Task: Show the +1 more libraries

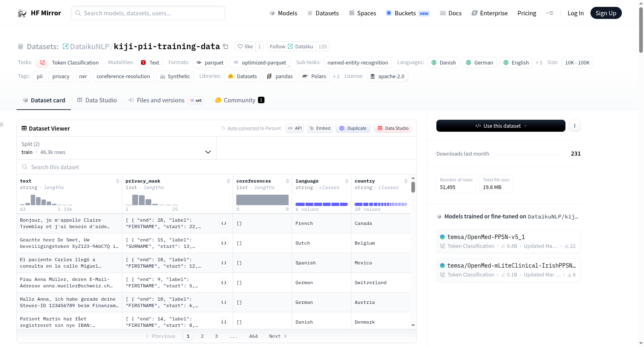Action: 336,76
